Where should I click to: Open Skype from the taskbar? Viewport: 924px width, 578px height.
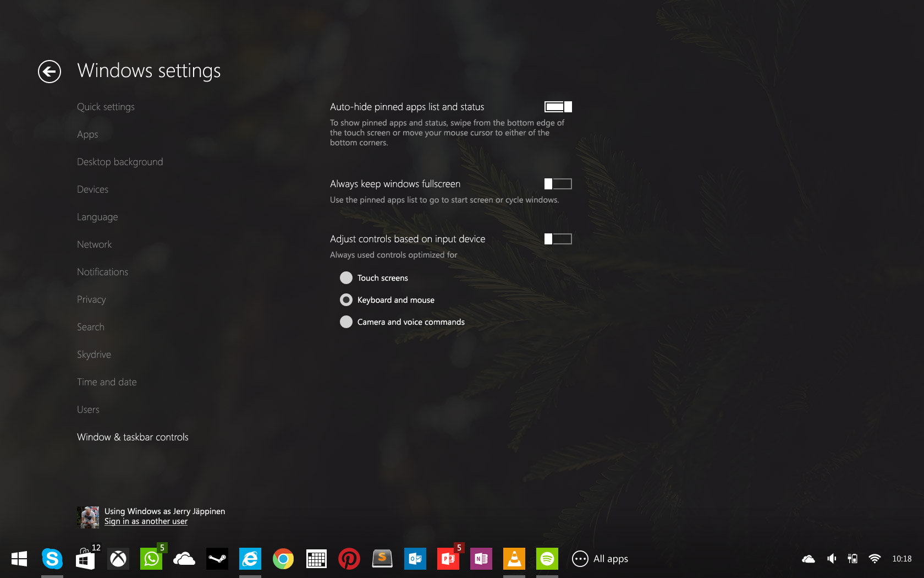(x=52, y=559)
